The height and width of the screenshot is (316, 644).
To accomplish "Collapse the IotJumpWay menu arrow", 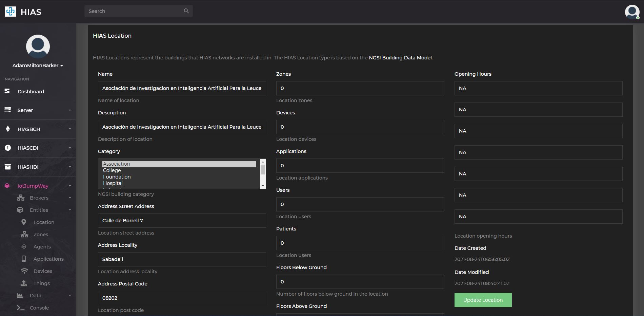I will [70, 186].
